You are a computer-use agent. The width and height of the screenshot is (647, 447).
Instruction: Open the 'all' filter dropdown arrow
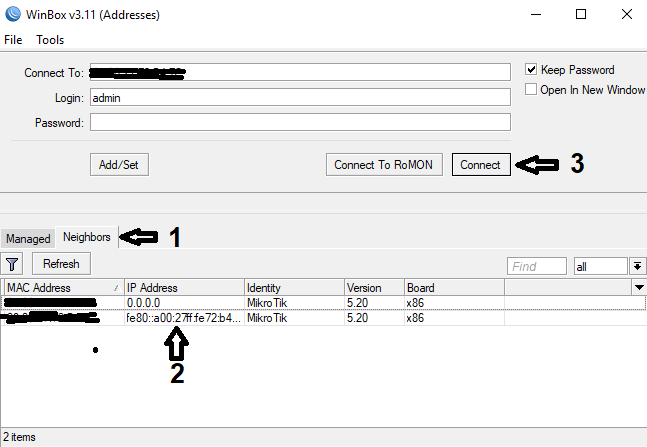[637, 266]
